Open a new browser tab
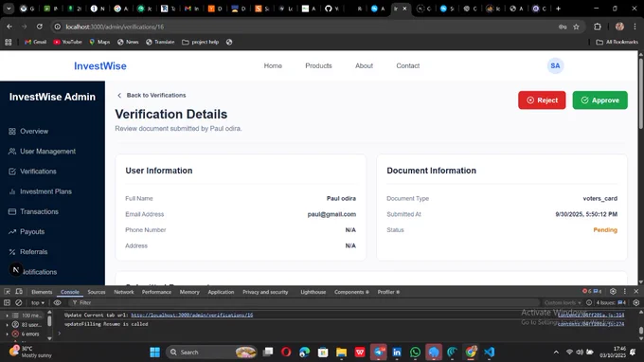The width and height of the screenshot is (644, 362). pyautogui.click(x=558, y=9)
